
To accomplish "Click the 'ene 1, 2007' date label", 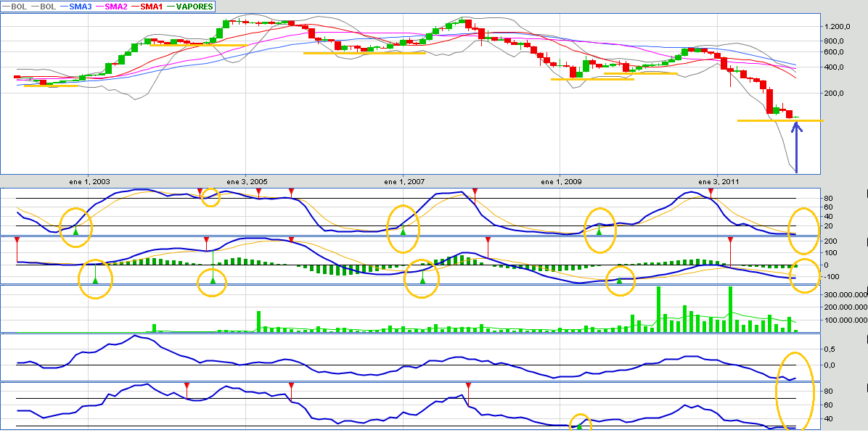I will tap(403, 181).
